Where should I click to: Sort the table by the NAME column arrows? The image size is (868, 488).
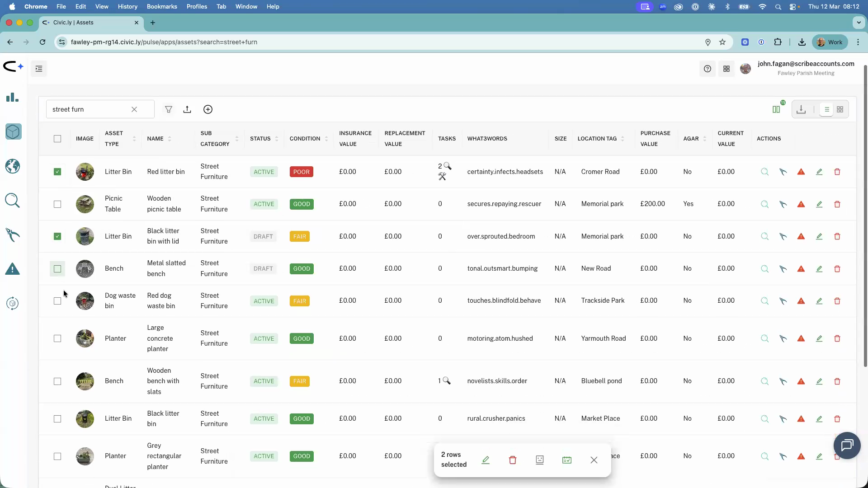point(170,139)
